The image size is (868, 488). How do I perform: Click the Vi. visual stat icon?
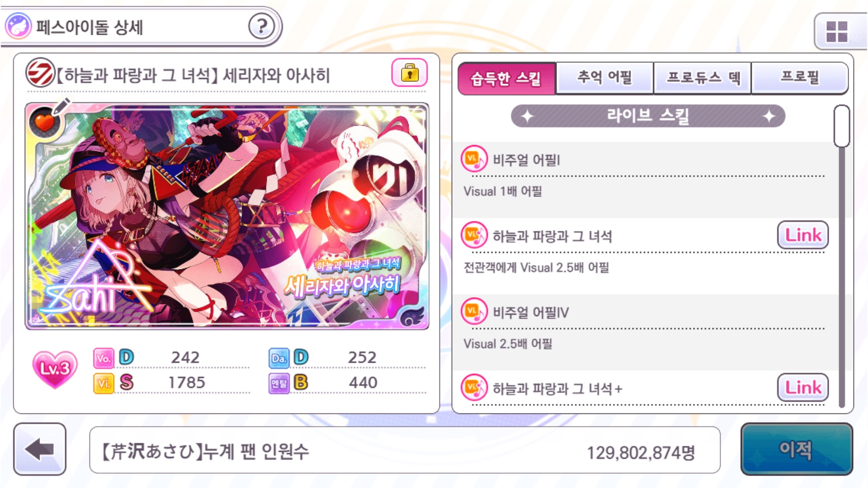pos(104,383)
